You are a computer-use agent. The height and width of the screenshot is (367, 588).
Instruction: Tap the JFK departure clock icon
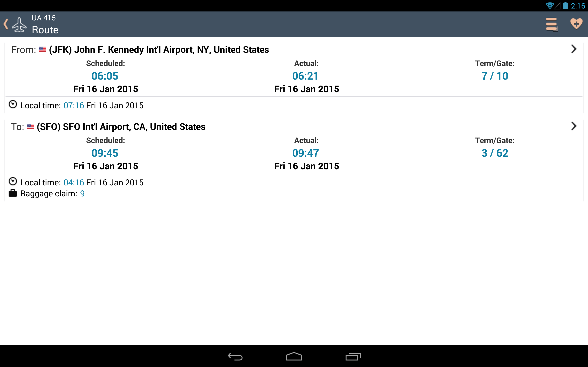[13, 105]
